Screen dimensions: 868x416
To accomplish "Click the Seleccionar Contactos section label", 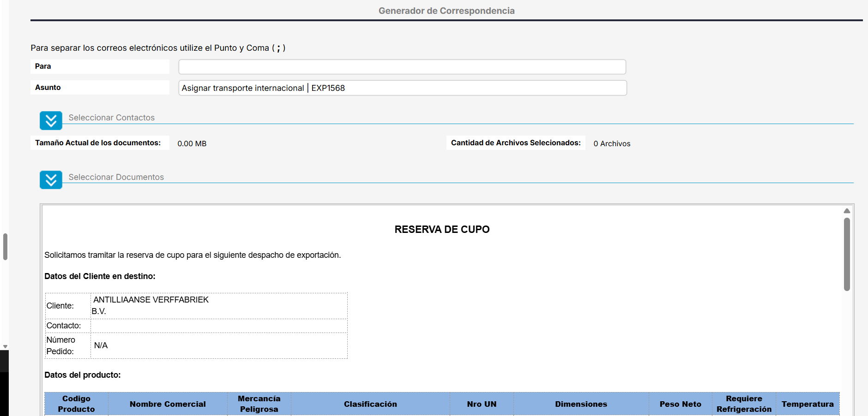I will click(x=111, y=118).
